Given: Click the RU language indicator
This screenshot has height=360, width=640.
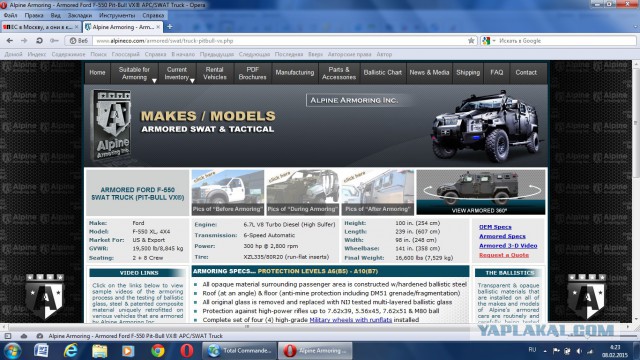Looking at the screenshot, I should pos(532,350).
